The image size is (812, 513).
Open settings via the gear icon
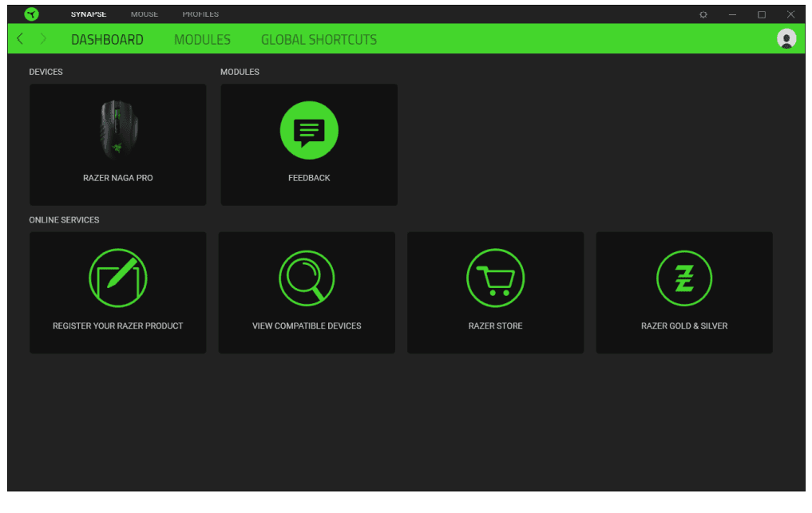703,14
